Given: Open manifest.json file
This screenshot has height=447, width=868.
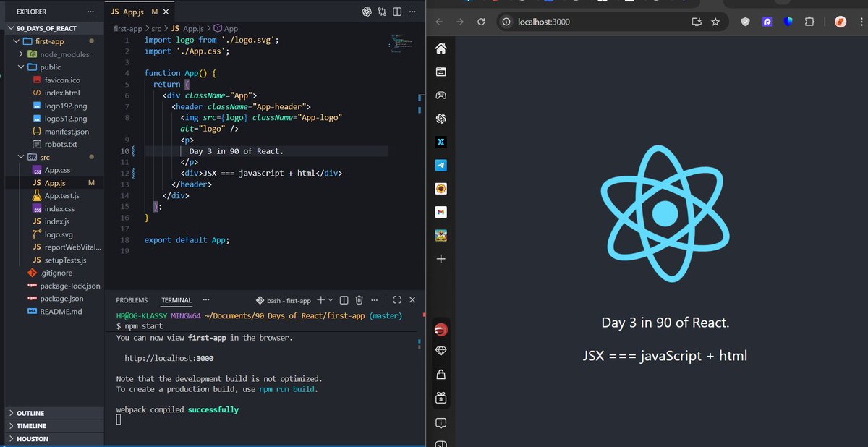Looking at the screenshot, I should (67, 132).
